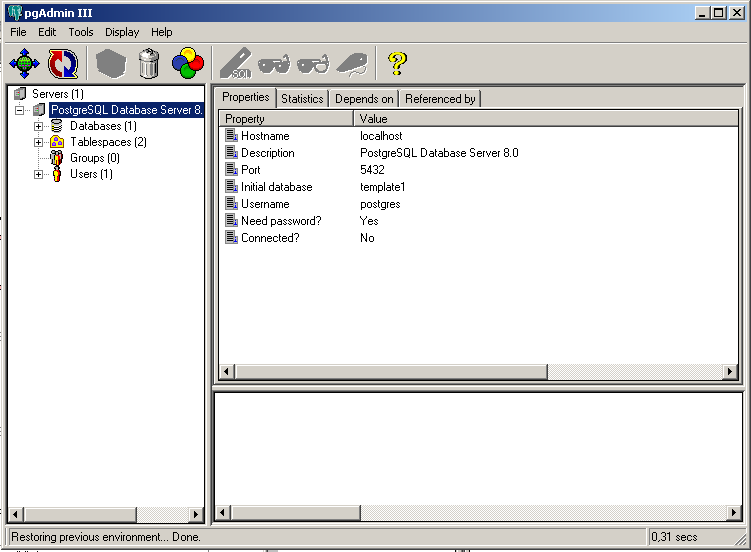Click the Add Server connection icon
This screenshot has width=751, height=552.
(x=24, y=63)
